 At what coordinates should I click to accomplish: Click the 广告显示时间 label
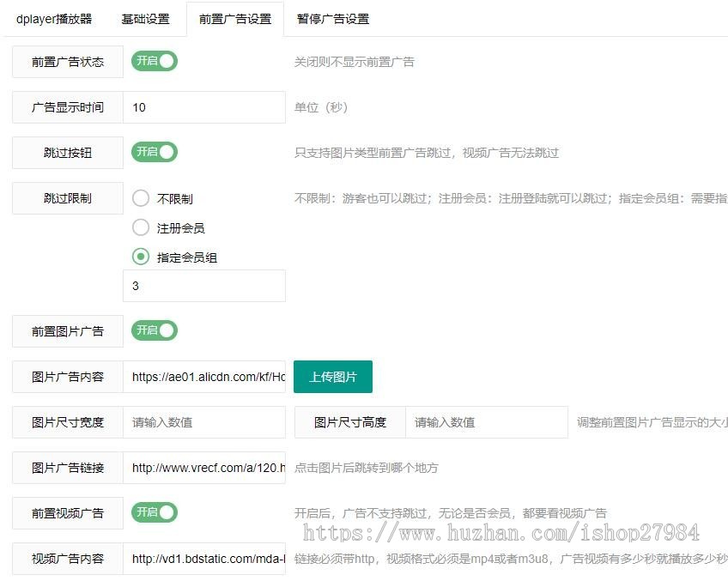click(68, 107)
